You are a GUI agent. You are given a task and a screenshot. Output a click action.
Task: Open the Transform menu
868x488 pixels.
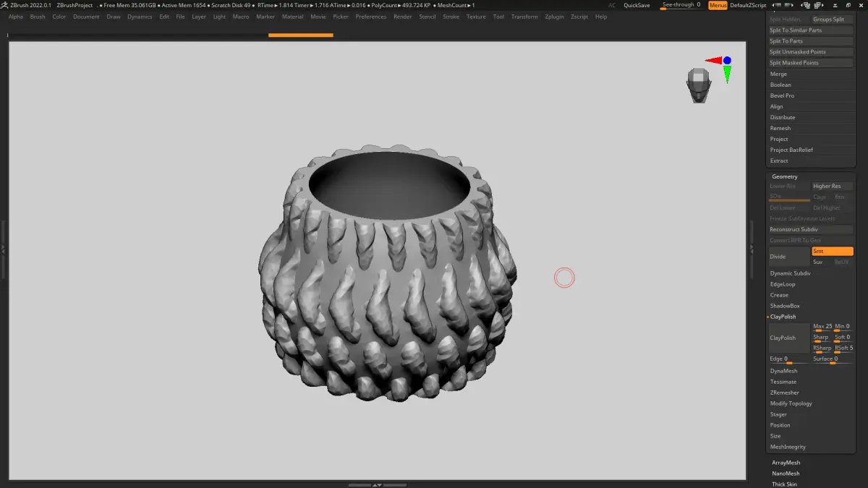coord(524,17)
